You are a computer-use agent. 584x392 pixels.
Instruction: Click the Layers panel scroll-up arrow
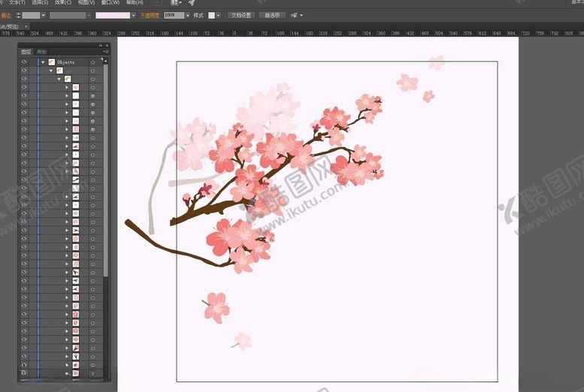[x=106, y=61]
